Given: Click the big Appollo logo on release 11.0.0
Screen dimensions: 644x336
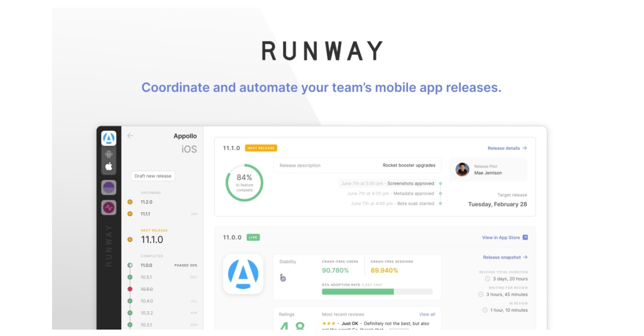Looking at the screenshot, I should point(243,275).
